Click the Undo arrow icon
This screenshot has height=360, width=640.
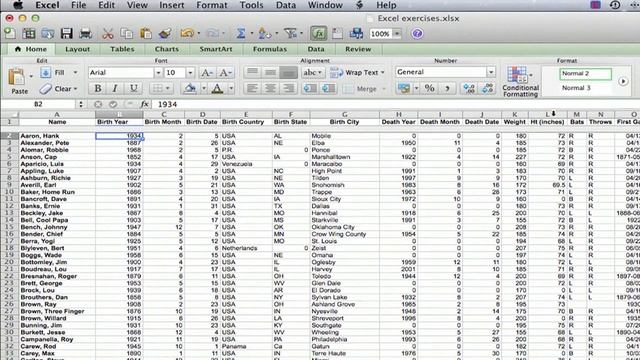coord(187,33)
